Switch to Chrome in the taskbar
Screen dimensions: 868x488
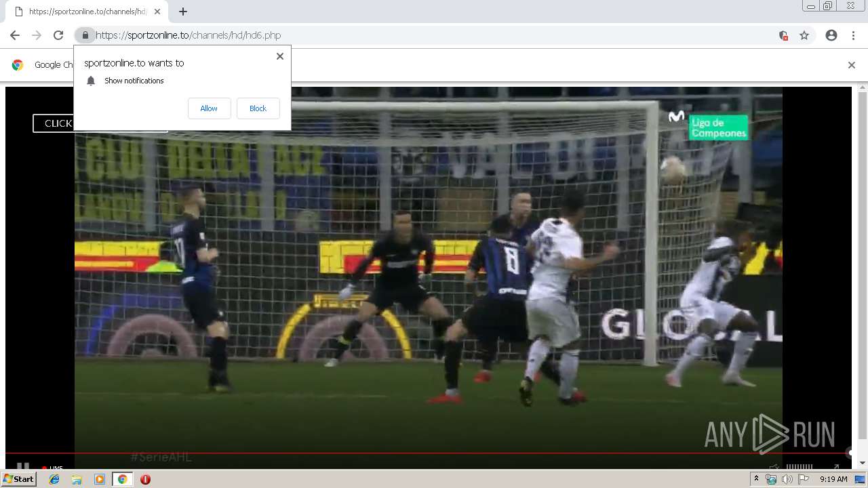pyautogui.click(x=122, y=479)
